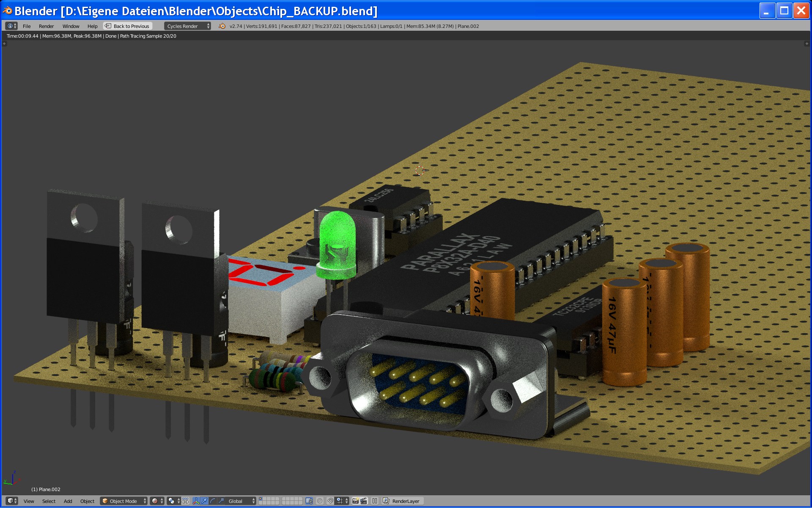This screenshot has height=508, width=812.
Task: Open the Object Mode dropdown
Action: (124, 501)
